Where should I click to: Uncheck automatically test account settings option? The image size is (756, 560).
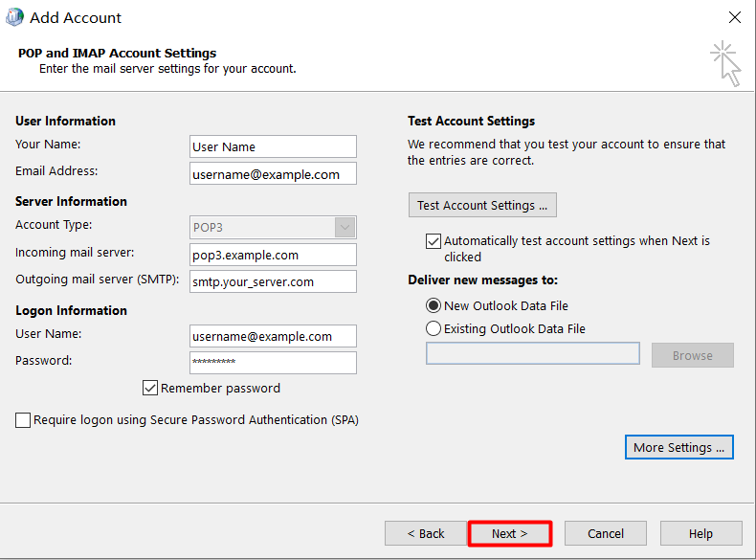click(434, 242)
